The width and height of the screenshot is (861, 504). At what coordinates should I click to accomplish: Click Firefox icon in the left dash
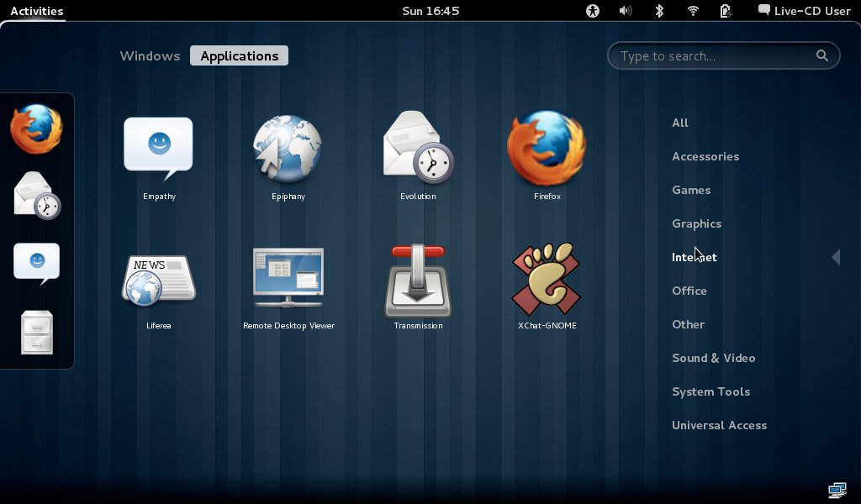(x=36, y=129)
